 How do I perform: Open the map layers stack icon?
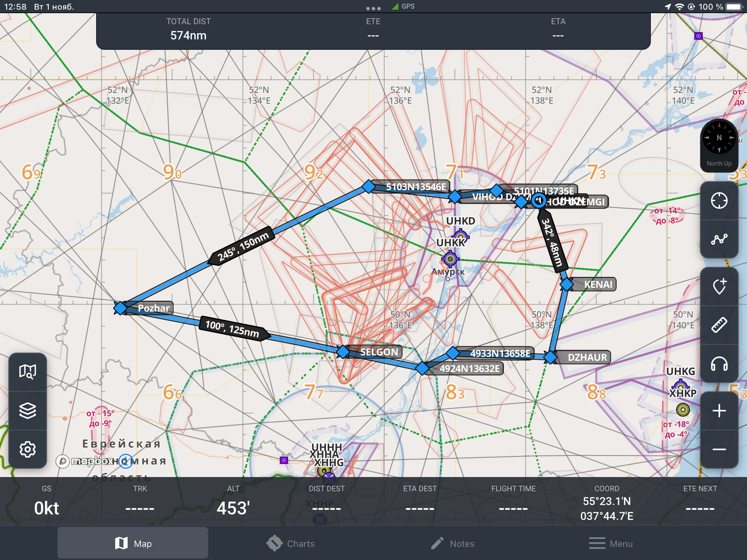pos(28,411)
